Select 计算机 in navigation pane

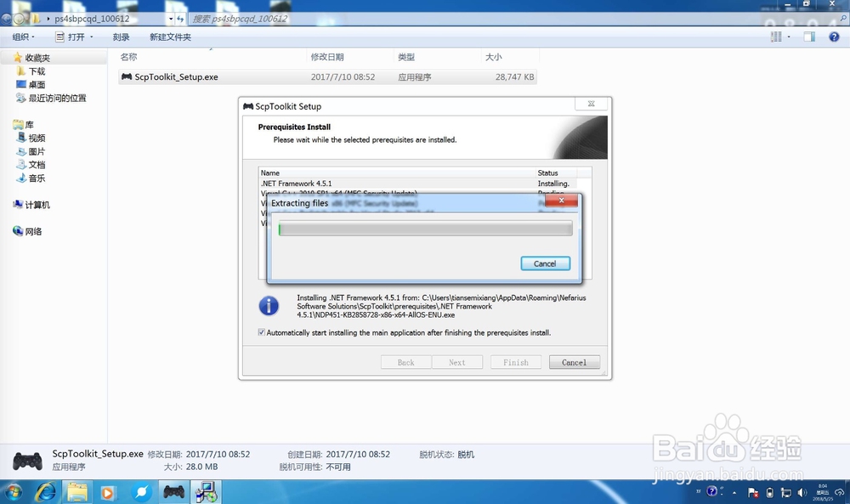37,205
